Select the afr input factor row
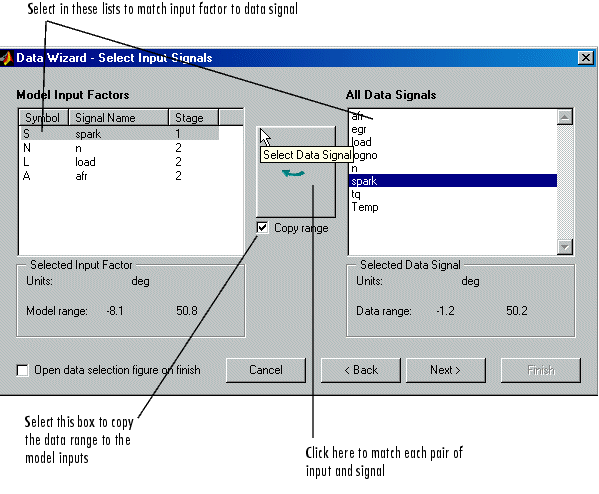 119,176
